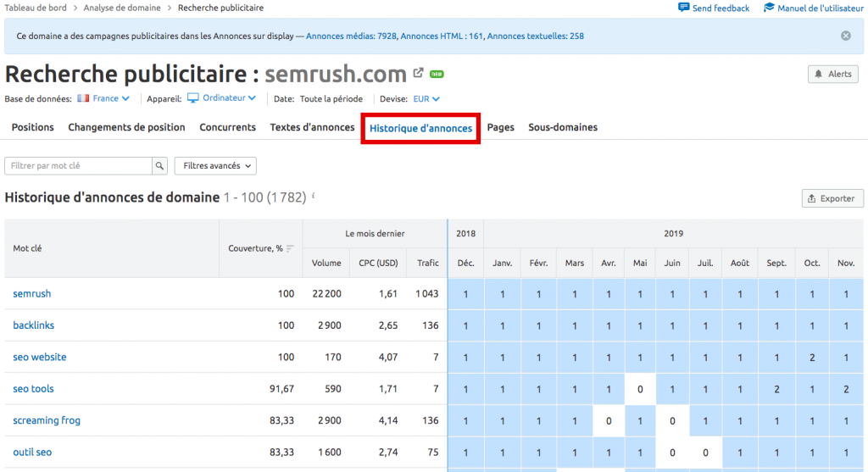Open the backlinks keyword link
This screenshot has width=868, height=472.
tap(33, 325)
